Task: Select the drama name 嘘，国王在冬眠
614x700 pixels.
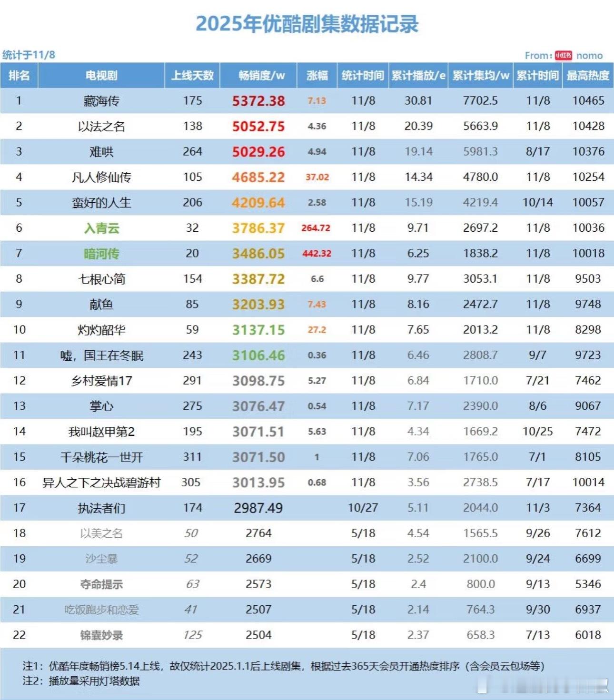Action: pos(101,355)
